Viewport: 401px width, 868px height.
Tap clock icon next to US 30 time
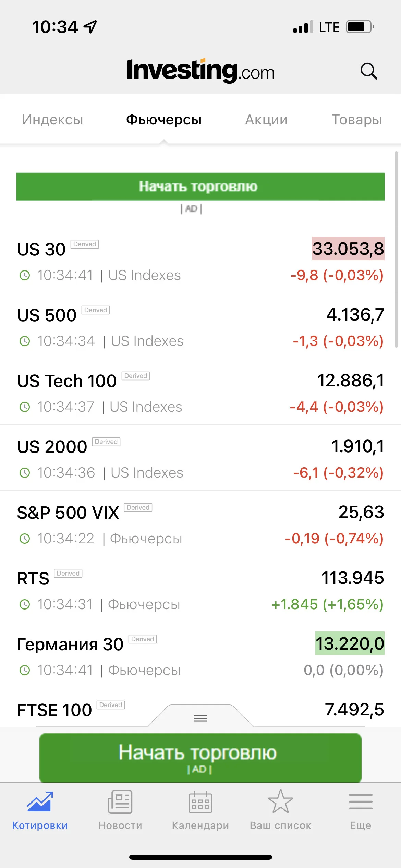point(25,275)
